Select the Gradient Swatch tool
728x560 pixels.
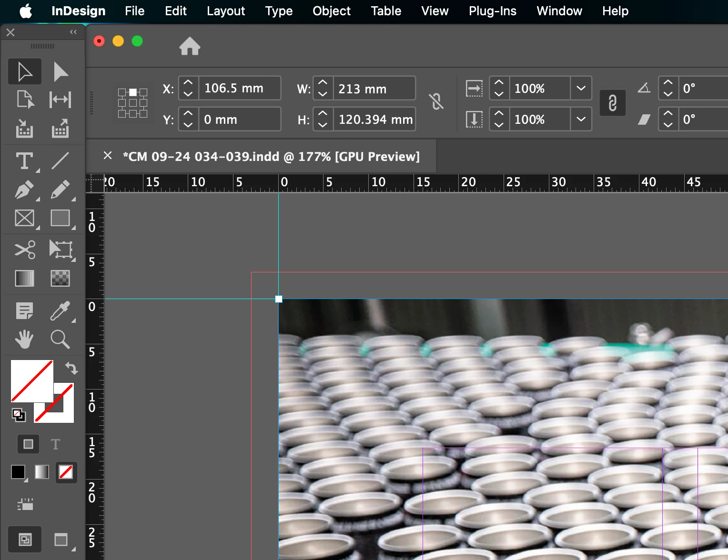pos(25,278)
